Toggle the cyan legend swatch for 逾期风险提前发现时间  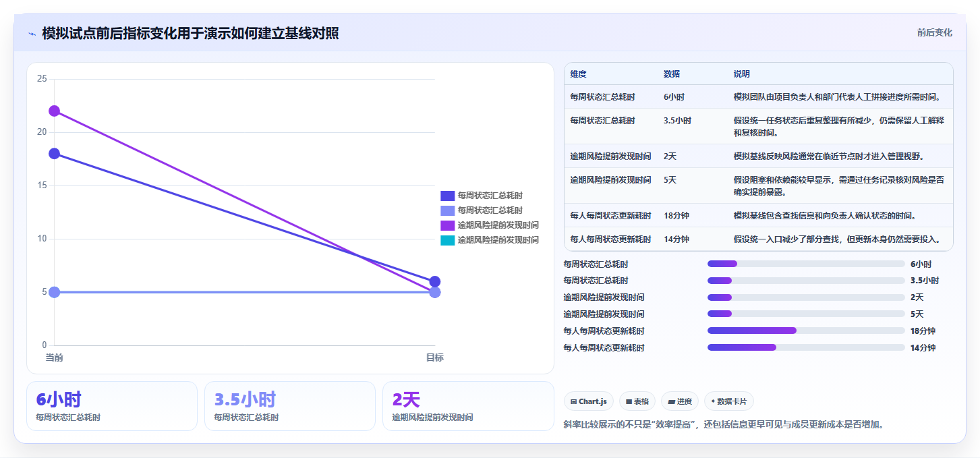448,240
